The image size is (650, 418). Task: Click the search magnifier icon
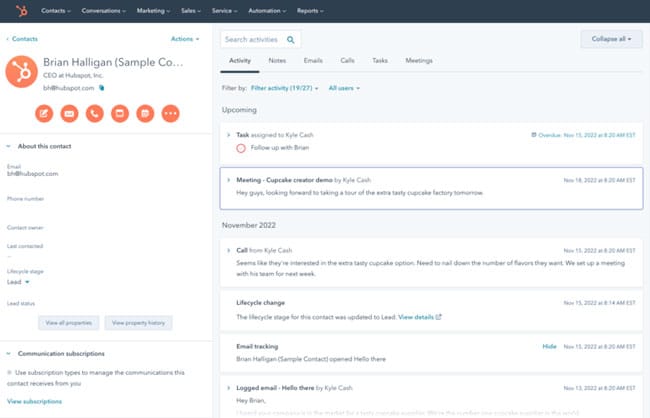click(291, 40)
